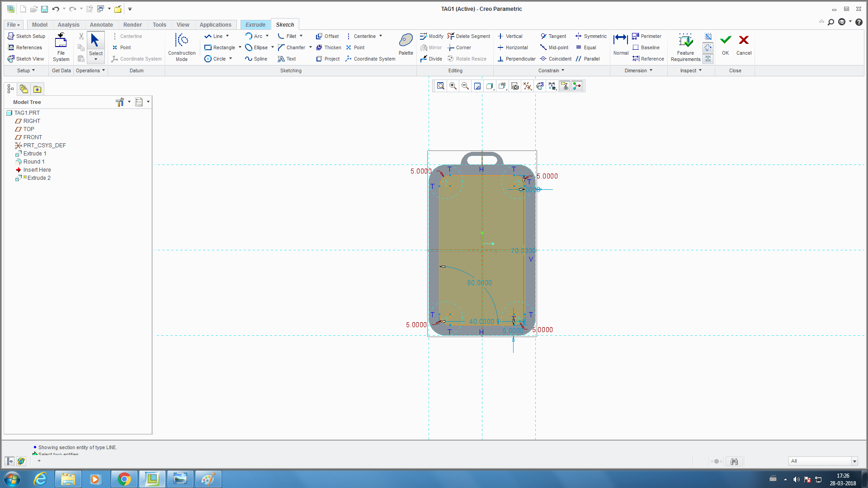Screen dimensions: 868x488
Task: Open the sketcher Palette
Action: point(406,44)
